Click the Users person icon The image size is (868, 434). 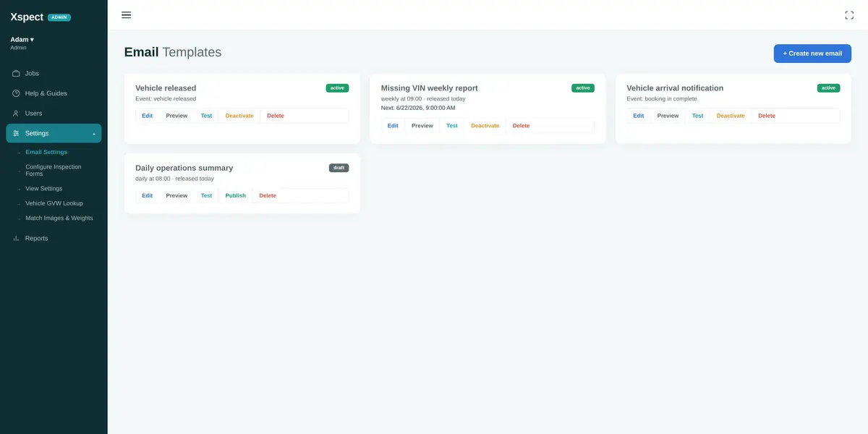click(16, 114)
